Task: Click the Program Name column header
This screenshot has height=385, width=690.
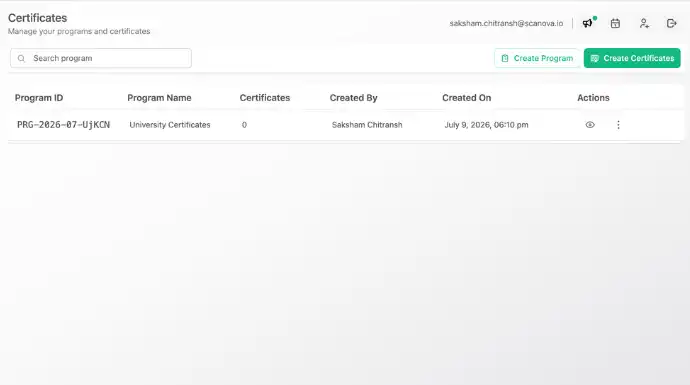Action: (159, 98)
